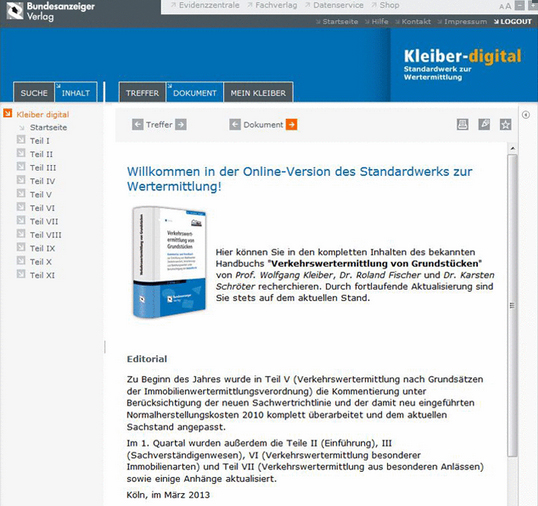Go to previous Dokument arrow
Image resolution: width=538 pixels, height=506 pixels.
(235, 124)
